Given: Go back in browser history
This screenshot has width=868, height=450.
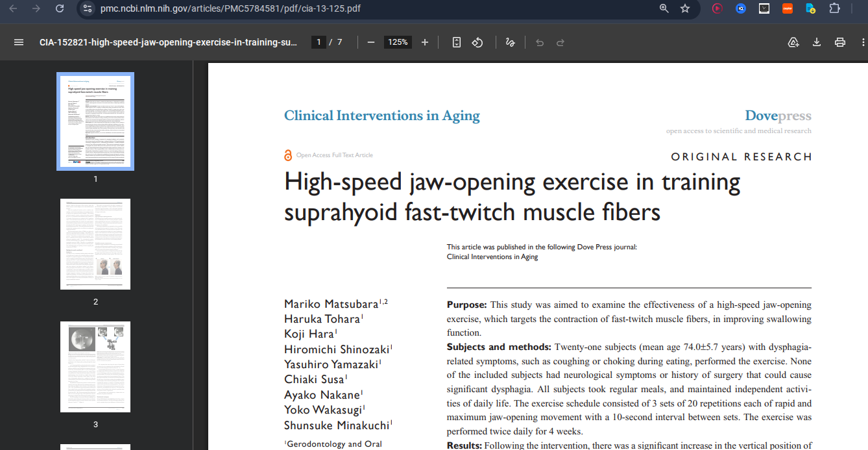Looking at the screenshot, I should point(13,8).
